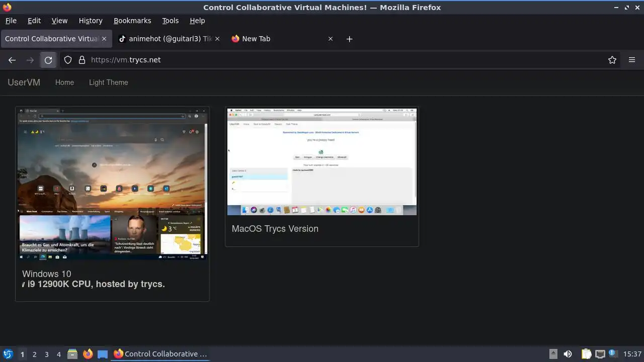Click the taskbar clock showing 15:37
Image resolution: width=644 pixels, height=362 pixels.
[632, 354]
